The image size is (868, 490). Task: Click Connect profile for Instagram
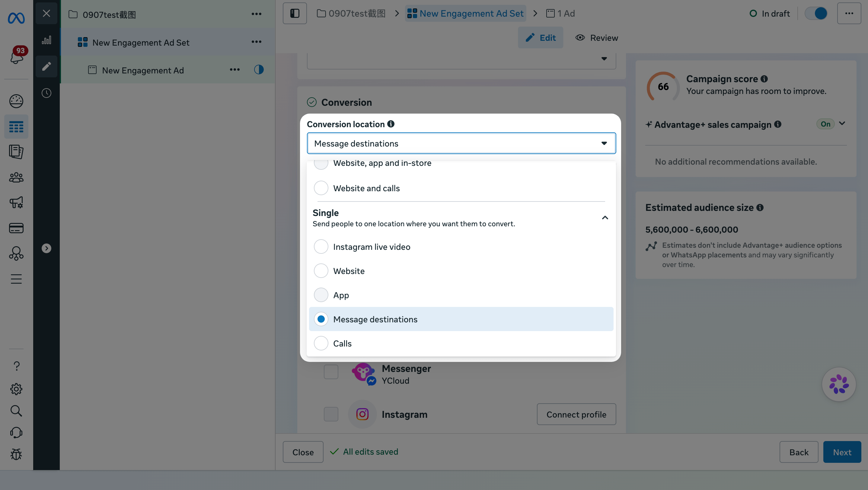tap(576, 414)
